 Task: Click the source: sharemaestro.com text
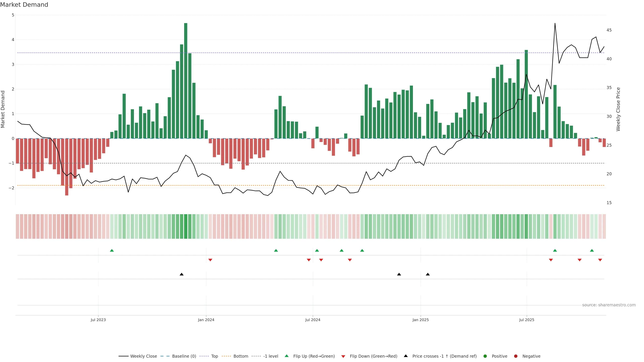609,305
